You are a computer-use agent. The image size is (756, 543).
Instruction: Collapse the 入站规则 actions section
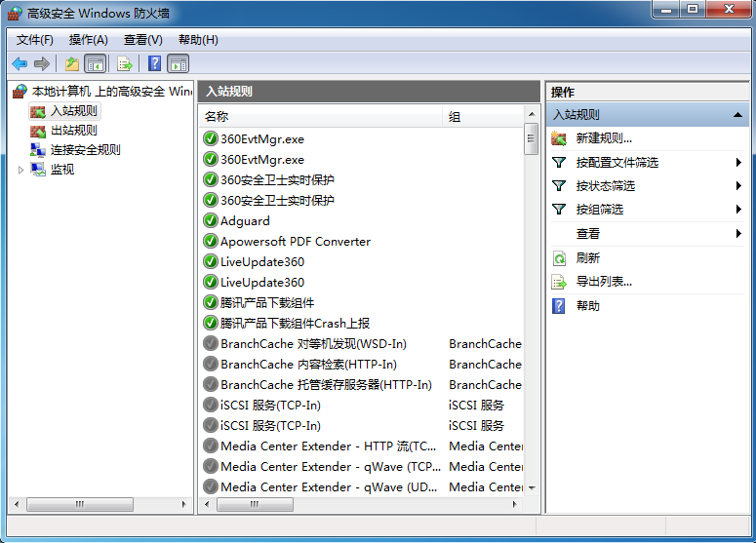pyautogui.click(x=737, y=115)
